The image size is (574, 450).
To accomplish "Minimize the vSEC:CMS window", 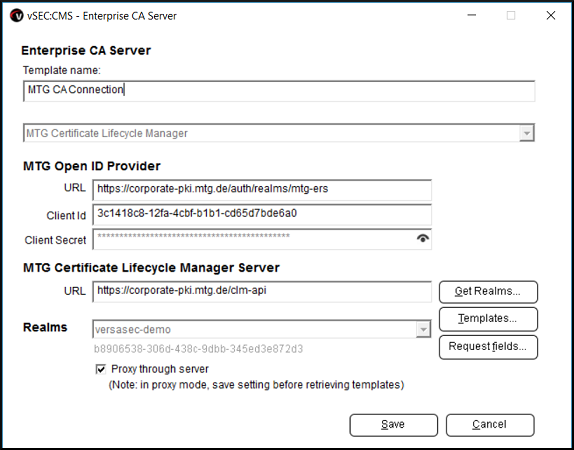I will pos(472,15).
